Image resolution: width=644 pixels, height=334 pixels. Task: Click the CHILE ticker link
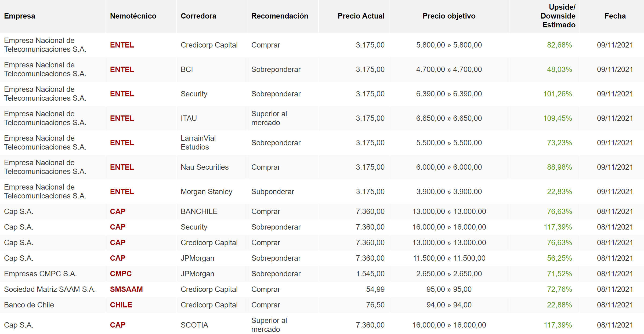(x=121, y=305)
